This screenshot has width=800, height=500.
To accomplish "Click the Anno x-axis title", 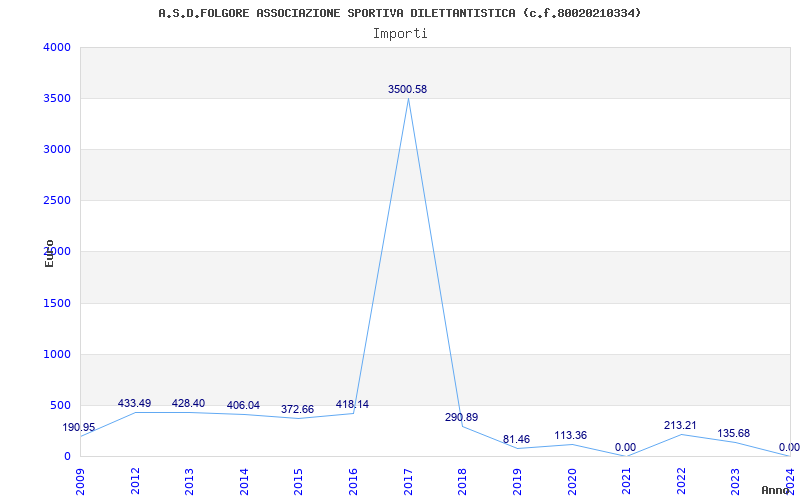I will point(776,490).
